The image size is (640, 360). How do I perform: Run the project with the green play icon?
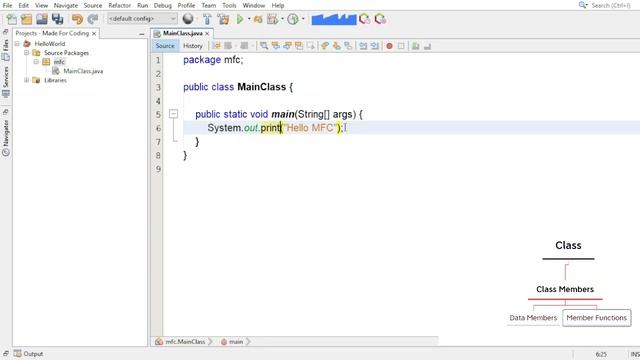pyautogui.click(x=240, y=19)
